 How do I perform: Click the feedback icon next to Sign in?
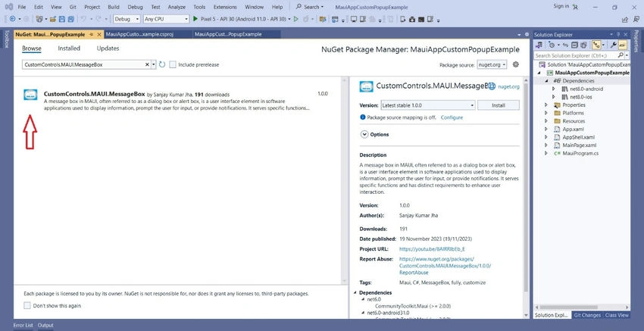(x=575, y=7)
